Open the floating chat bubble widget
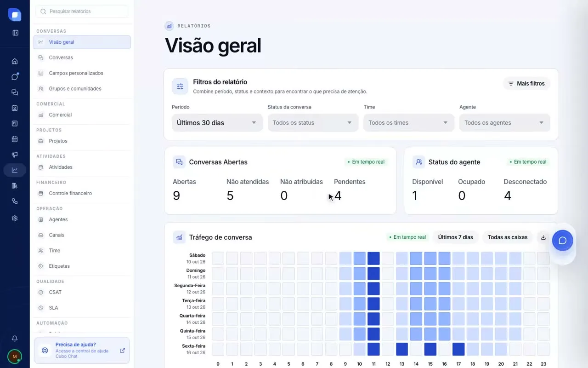Screen dimensions: 588x368 [563, 240]
